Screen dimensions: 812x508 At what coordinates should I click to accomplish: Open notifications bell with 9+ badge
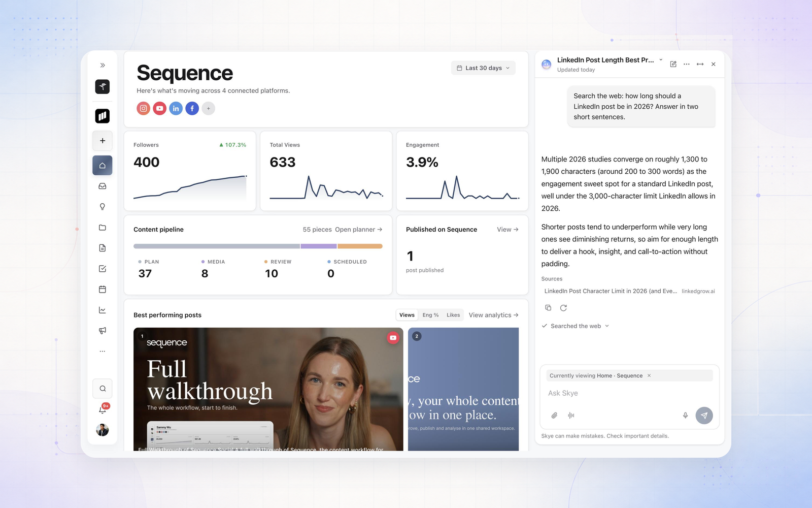coord(103,409)
